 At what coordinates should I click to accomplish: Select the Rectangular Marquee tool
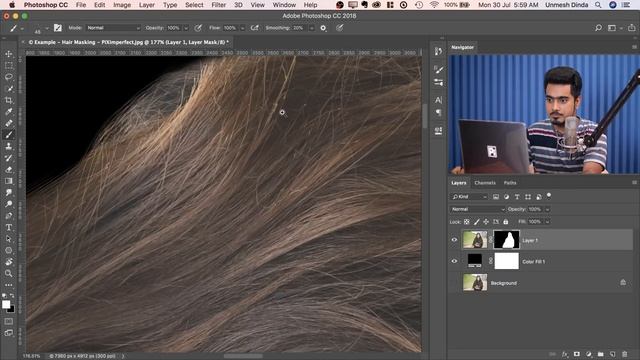9,65
